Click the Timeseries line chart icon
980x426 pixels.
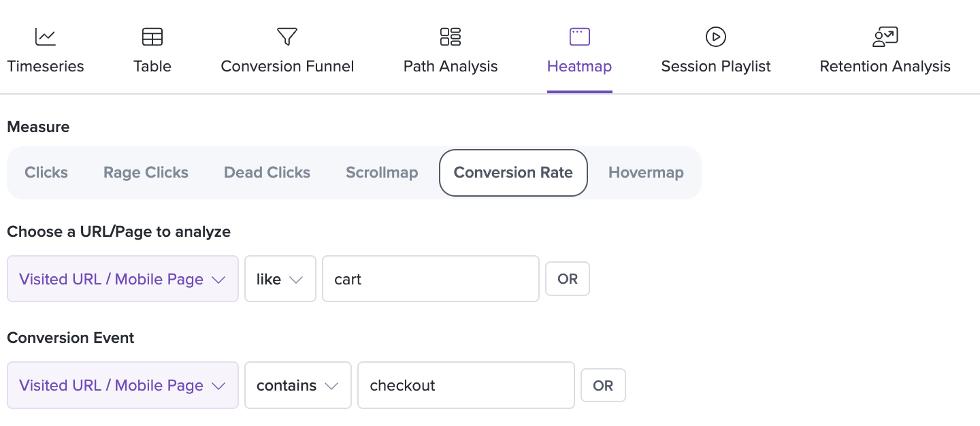(x=46, y=37)
